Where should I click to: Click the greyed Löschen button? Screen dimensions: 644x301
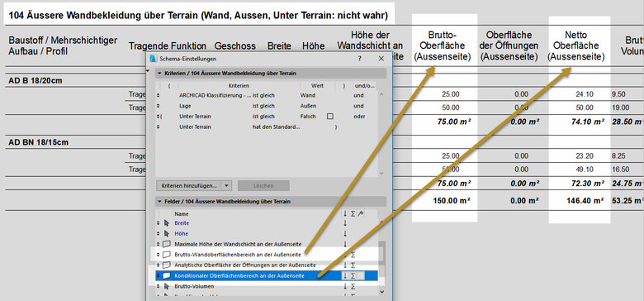tap(263, 185)
